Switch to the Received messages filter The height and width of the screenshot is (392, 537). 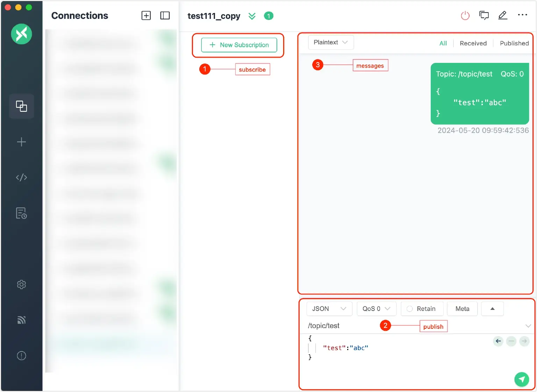[473, 43]
